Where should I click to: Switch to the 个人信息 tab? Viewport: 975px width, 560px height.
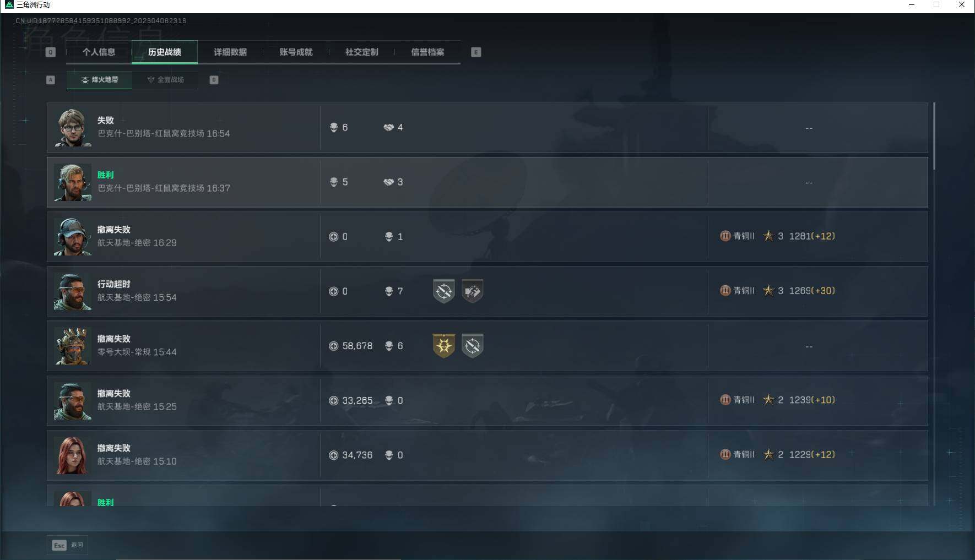[99, 52]
